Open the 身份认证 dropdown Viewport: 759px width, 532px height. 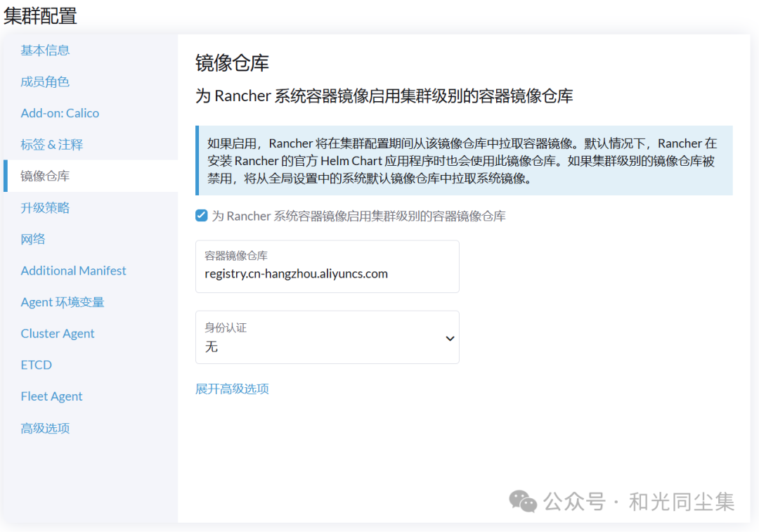point(327,337)
